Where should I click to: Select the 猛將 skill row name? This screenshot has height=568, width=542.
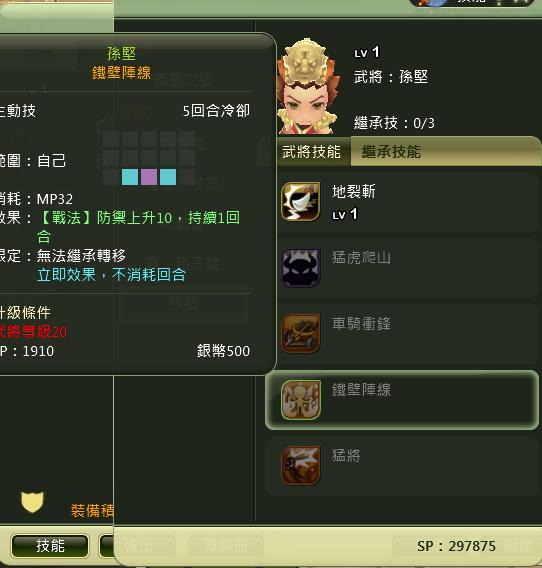[346, 456]
